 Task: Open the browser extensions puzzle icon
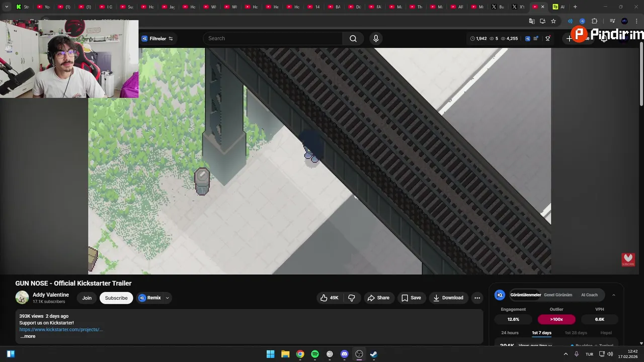(594, 21)
